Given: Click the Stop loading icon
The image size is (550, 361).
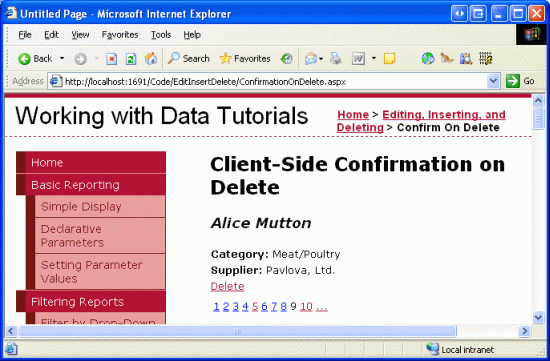Looking at the screenshot, I should [x=112, y=59].
